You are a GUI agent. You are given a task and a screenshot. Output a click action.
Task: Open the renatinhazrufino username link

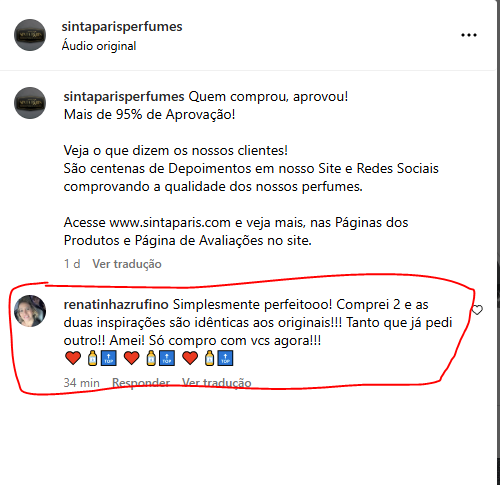(116, 304)
